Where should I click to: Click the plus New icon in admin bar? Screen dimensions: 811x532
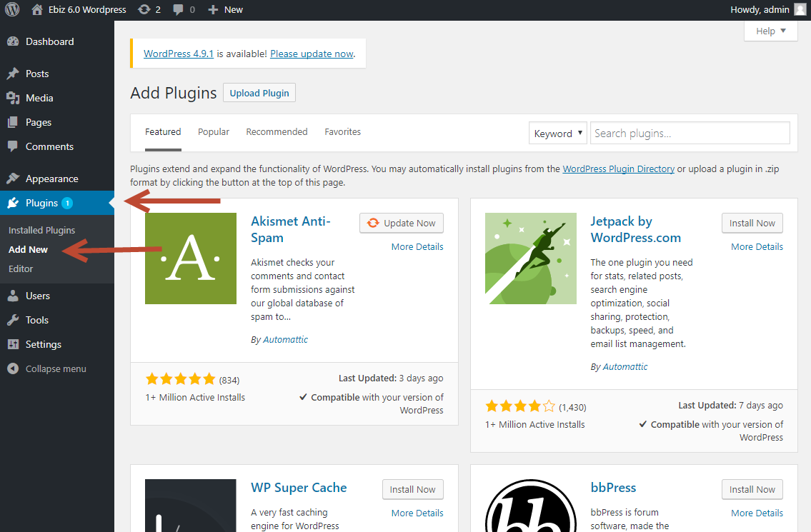(x=213, y=9)
